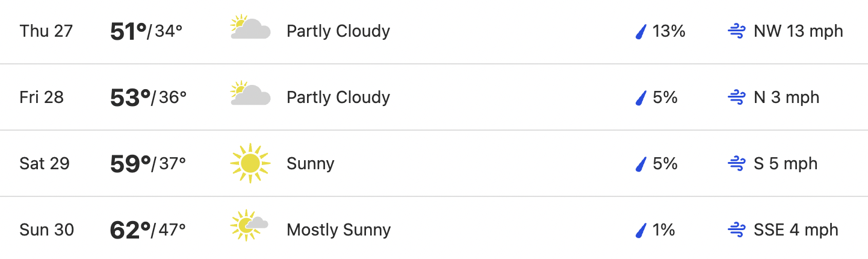Click the 5% precipitation value for Fri 28
The image size is (868, 259).
coord(665,98)
